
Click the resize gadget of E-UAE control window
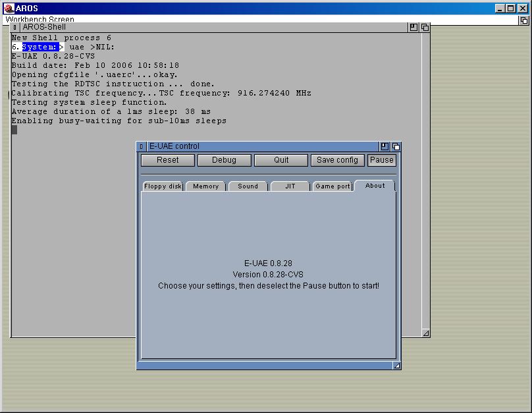[x=396, y=366]
